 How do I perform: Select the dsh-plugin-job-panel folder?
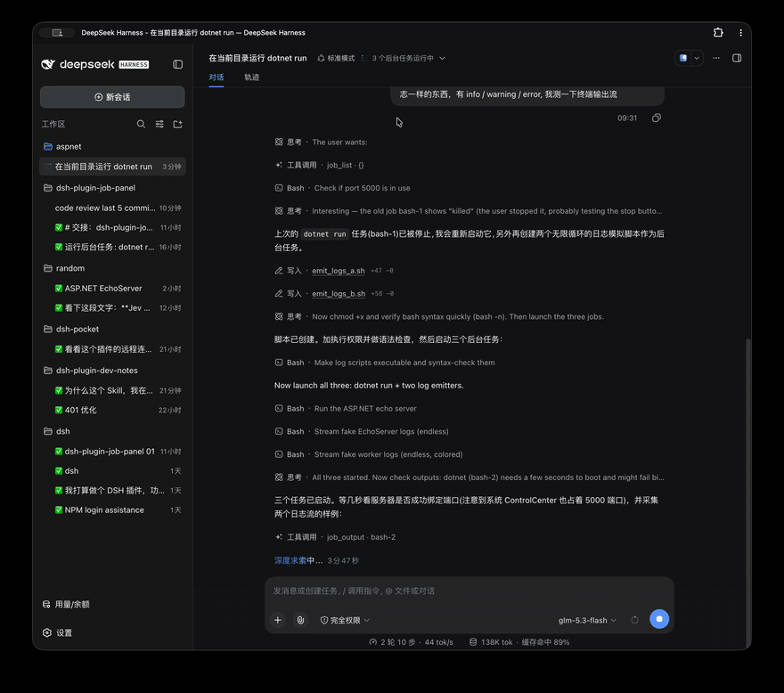pos(112,188)
